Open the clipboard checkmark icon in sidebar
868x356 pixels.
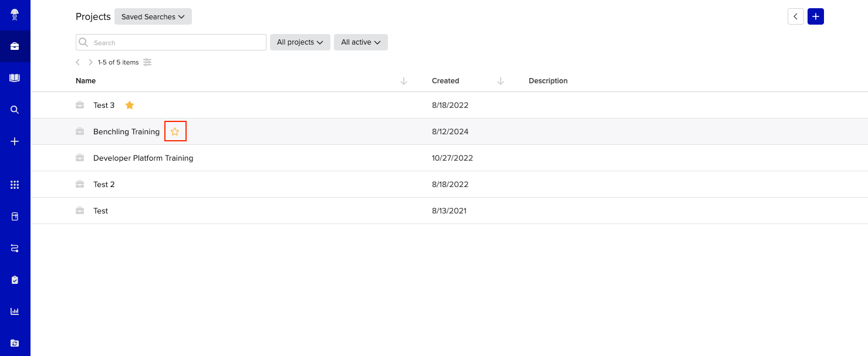15,280
